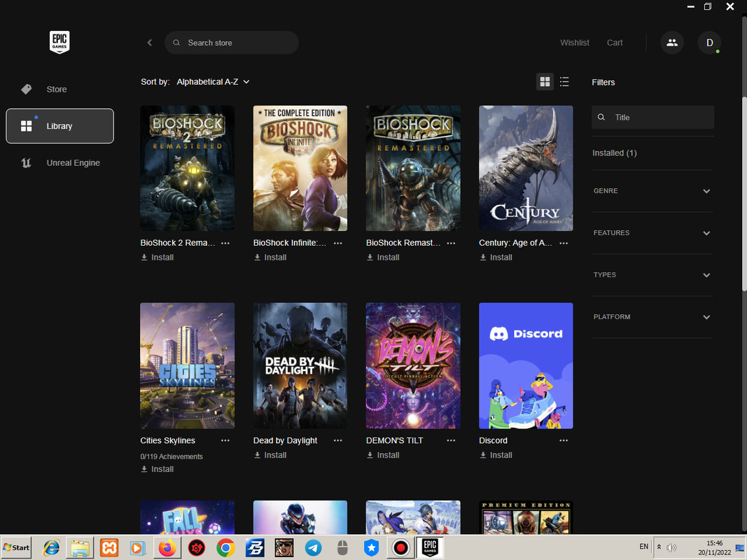Install Discord

pyautogui.click(x=496, y=455)
